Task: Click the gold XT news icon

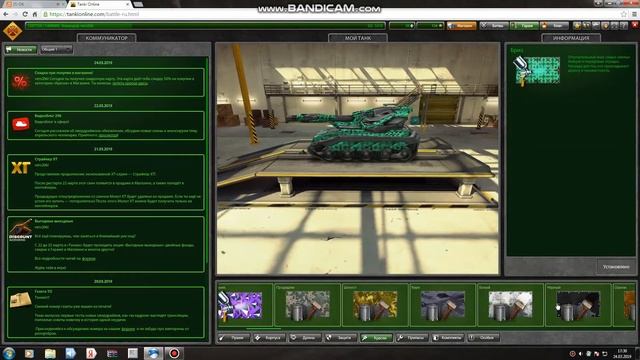Action: pos(20,167)
